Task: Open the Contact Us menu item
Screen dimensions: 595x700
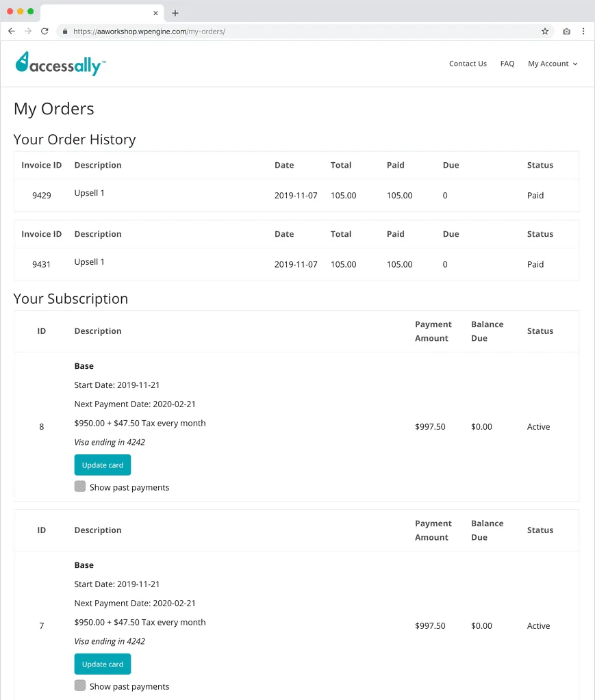Action: click(468, 63)
